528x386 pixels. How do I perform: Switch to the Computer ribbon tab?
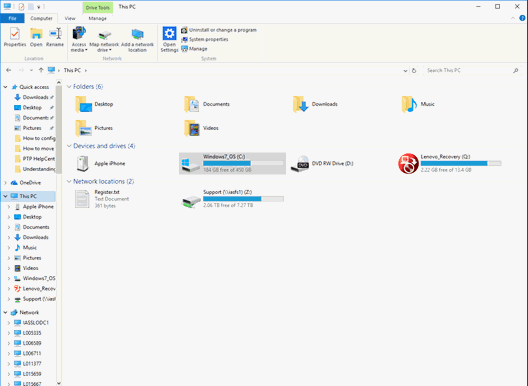pyautogui.click(x=41, y=18)
